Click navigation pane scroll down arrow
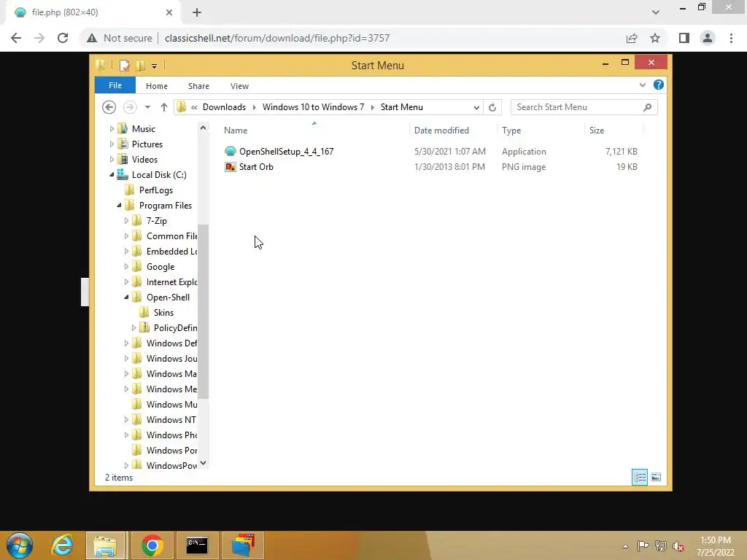 [x=203, y=463]
